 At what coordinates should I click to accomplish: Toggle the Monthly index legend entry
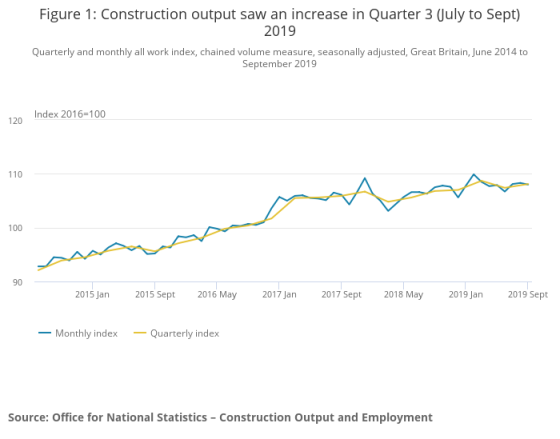point(78,333)
